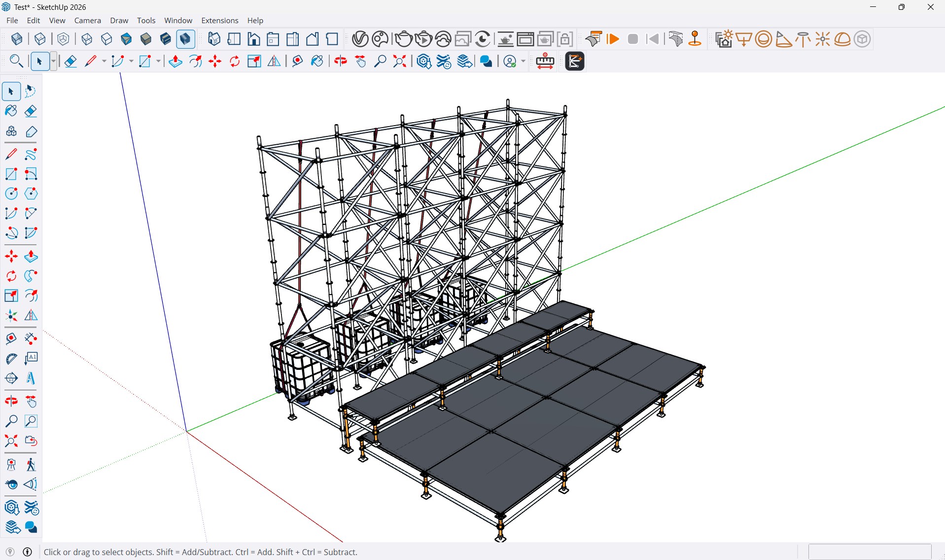Open the account profile dropdown arrow
Screen dimensions: 945x560
click(523, 61)
